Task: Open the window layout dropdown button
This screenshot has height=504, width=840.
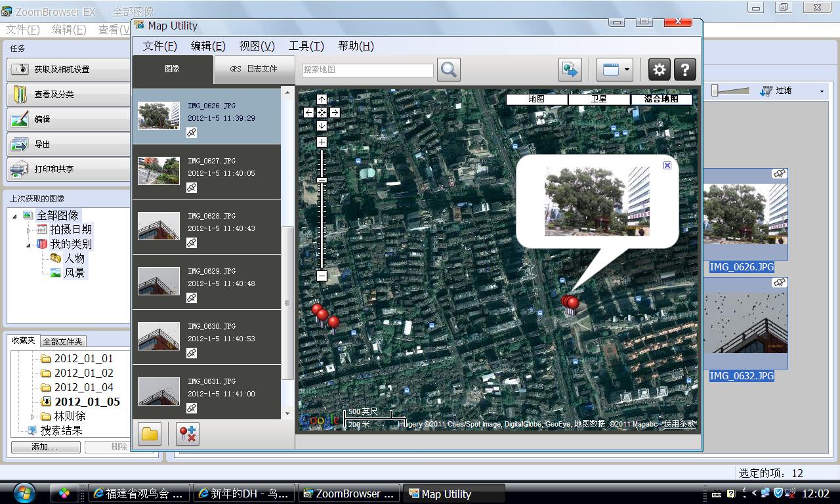Action: 615,70
